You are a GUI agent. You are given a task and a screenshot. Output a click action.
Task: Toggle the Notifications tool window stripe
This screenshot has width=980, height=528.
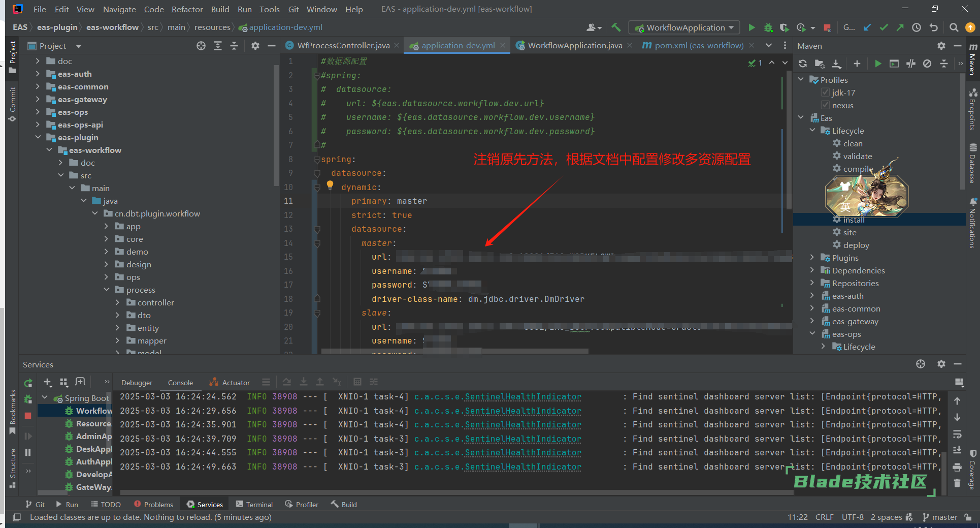pos(972,223)
